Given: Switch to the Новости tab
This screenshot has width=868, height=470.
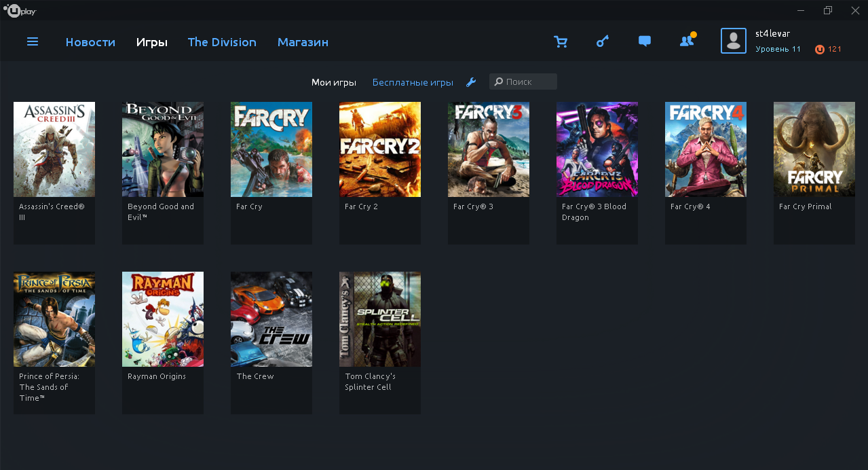Looking at the screenshot, I should click(90, 42).
